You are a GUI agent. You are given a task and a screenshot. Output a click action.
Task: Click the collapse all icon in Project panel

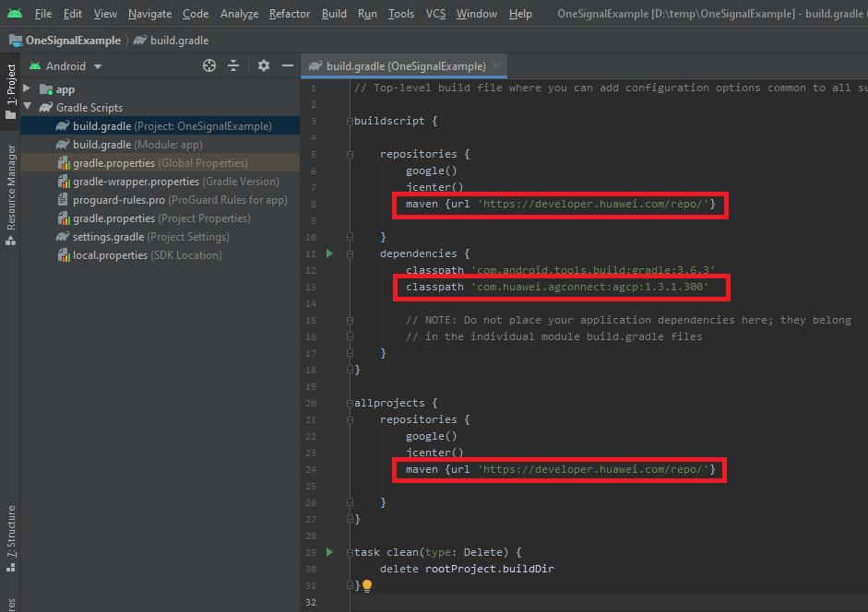[x=233, y=66]
